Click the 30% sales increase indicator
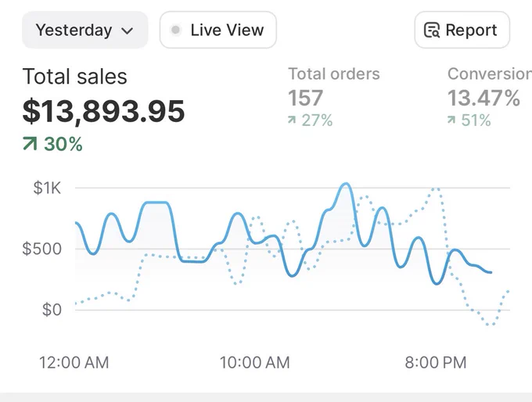Screen dimensions: 532x402 click(52, 144)
